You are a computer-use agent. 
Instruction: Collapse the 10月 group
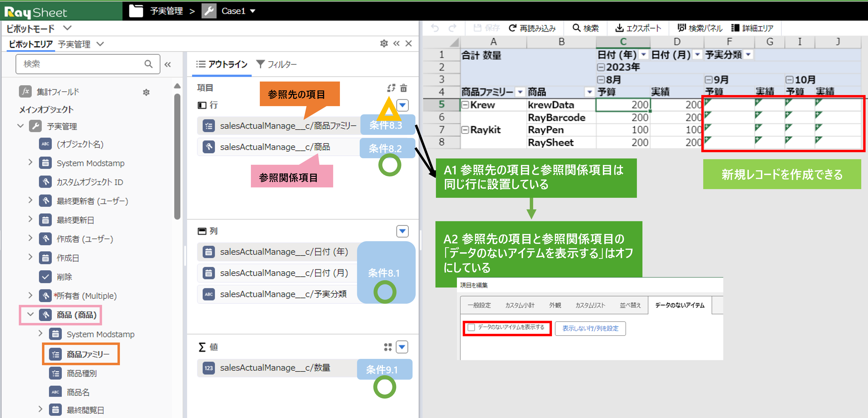click(x=790, y=80)
